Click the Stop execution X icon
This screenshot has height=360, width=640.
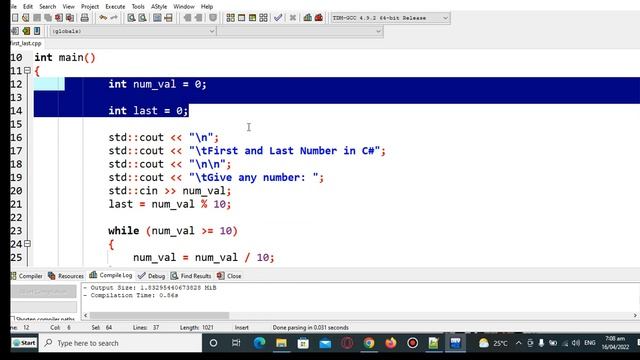pos(293,18)
